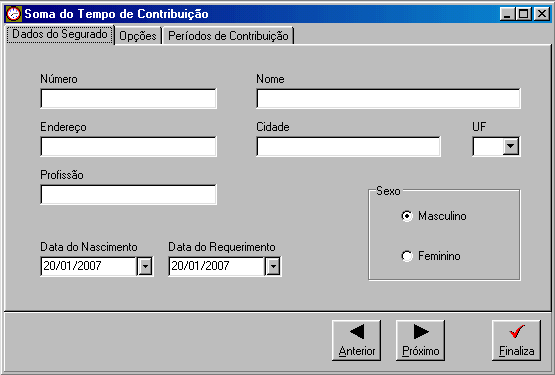Minimize the Soma do Tempo window

pos(508,14)
